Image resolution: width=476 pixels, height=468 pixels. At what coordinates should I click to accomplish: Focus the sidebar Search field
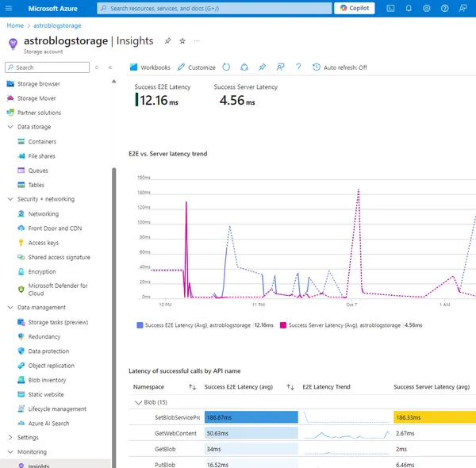(x=48, y=67)
